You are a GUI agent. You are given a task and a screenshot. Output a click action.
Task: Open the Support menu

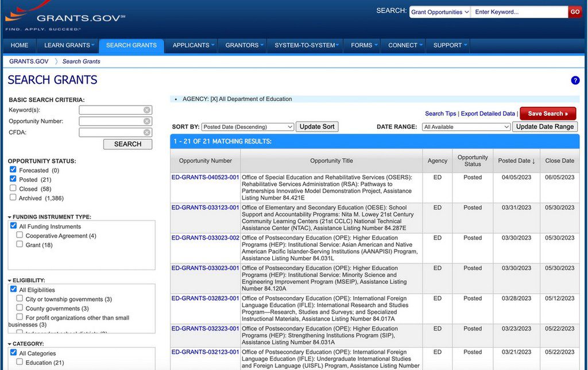coord(448,45)
